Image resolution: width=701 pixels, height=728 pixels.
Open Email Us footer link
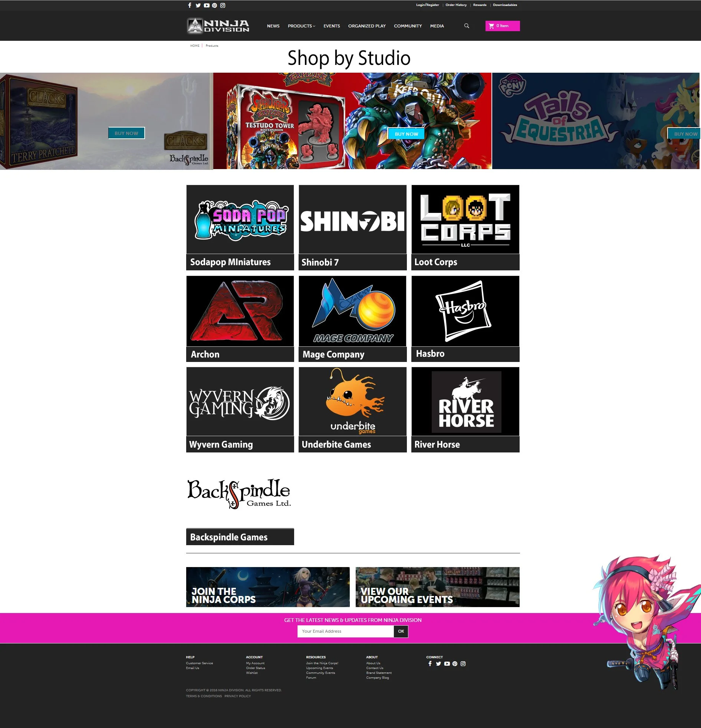click(192, 668)
